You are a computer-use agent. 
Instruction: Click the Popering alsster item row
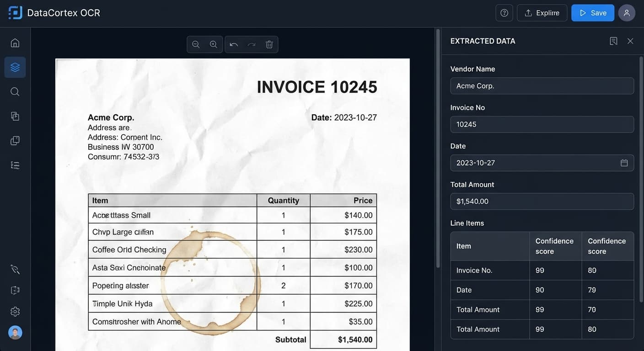232,286
